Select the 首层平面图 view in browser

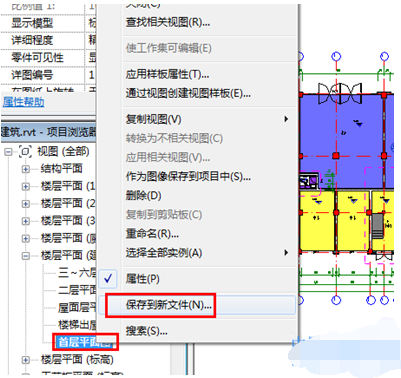83,342
